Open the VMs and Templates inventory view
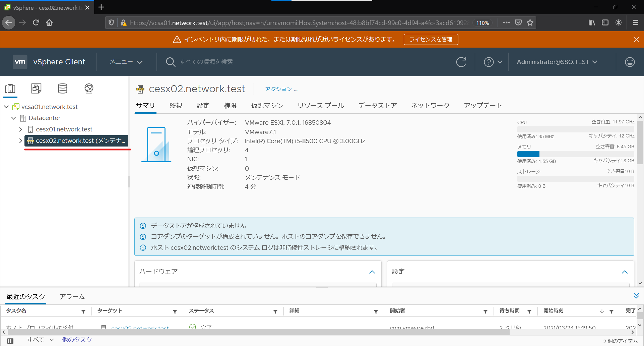Viewport: 644px width, 346px height. tap(36, 89)
